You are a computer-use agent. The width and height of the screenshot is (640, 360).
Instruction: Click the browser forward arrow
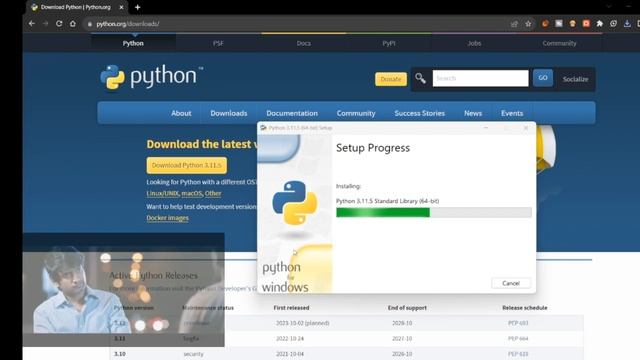point(45,24)
